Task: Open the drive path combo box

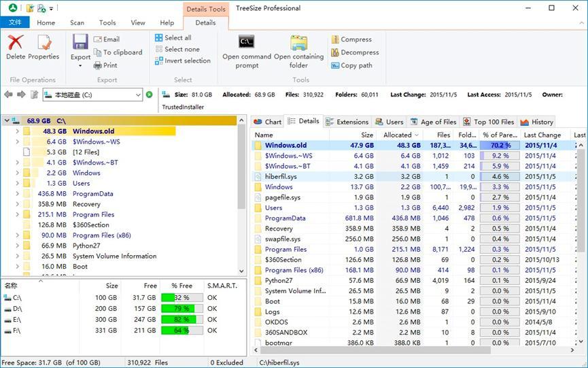Action: 138,95
